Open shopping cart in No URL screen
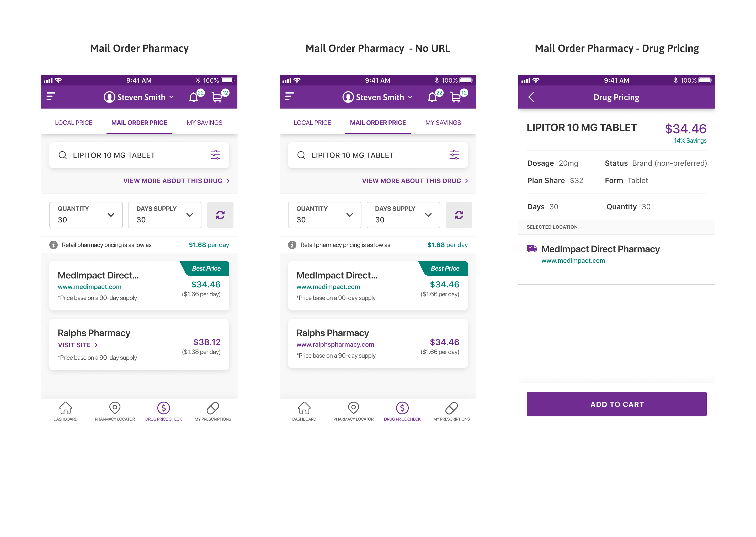756x537 pixels. [x=456, y=97]
